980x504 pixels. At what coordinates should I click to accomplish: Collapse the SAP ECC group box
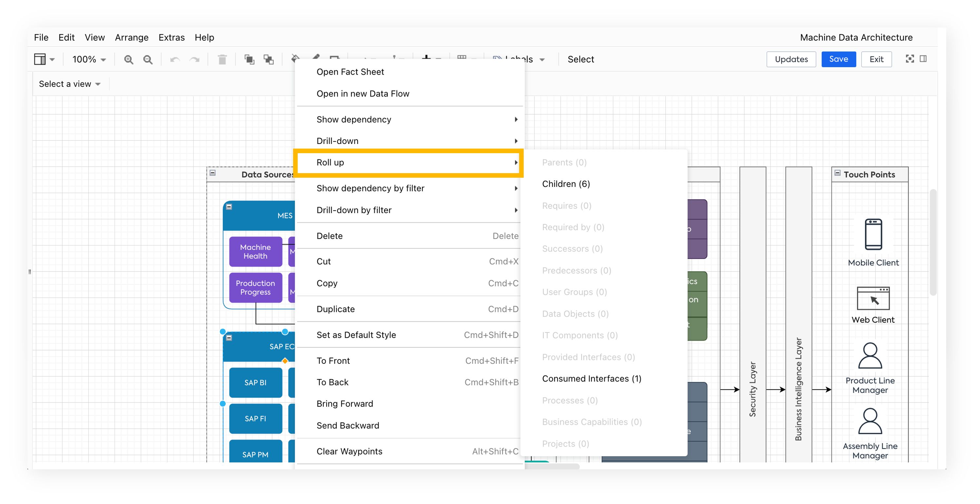pyautogui.click(x=229, y=337)
